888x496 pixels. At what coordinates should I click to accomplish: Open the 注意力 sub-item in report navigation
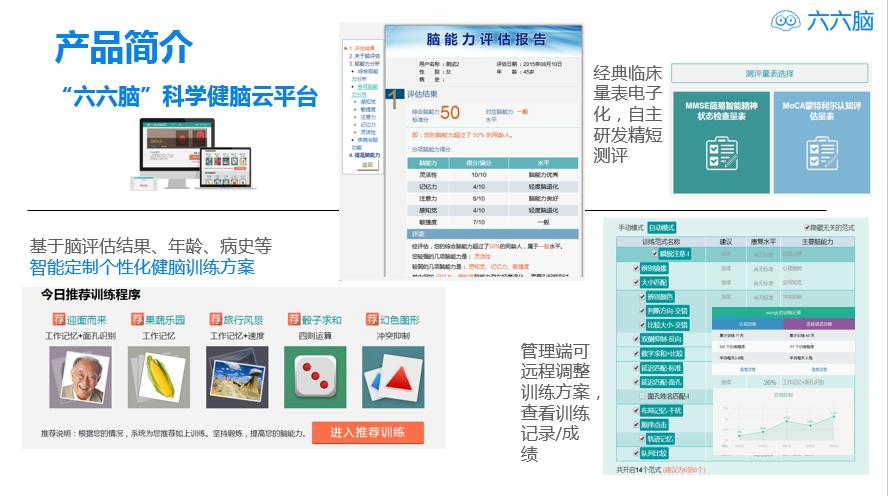point(368,117)
